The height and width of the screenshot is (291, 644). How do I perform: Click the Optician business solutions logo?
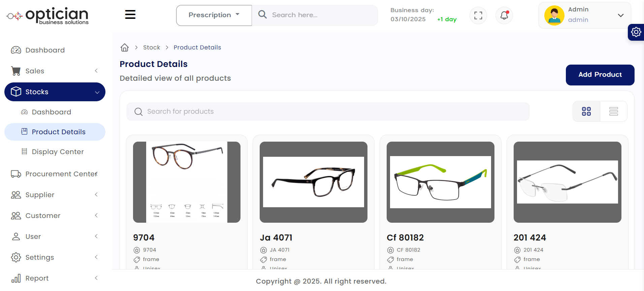[47, 15]
